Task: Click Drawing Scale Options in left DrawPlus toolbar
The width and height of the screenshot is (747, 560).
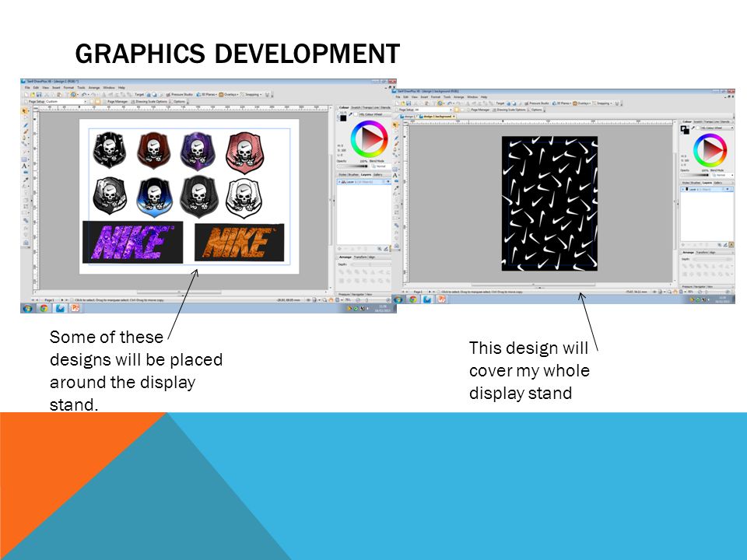Action: pos(151,101)
